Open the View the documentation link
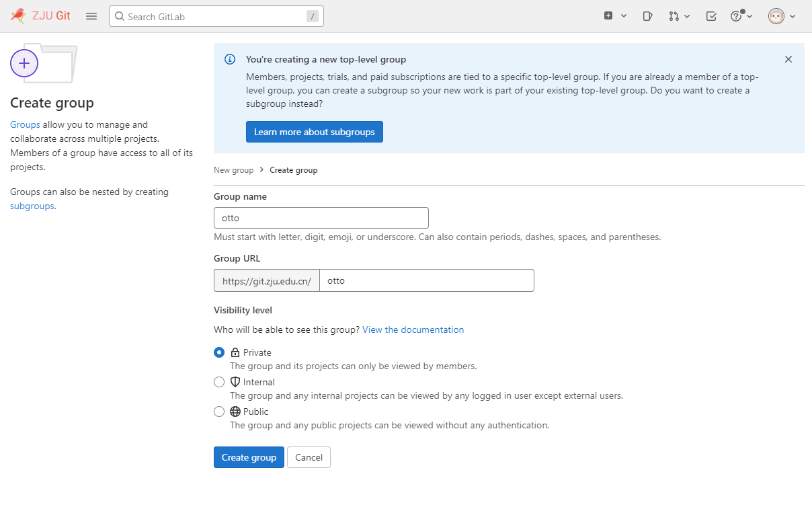The image size is (812, 507). [413, 329]
